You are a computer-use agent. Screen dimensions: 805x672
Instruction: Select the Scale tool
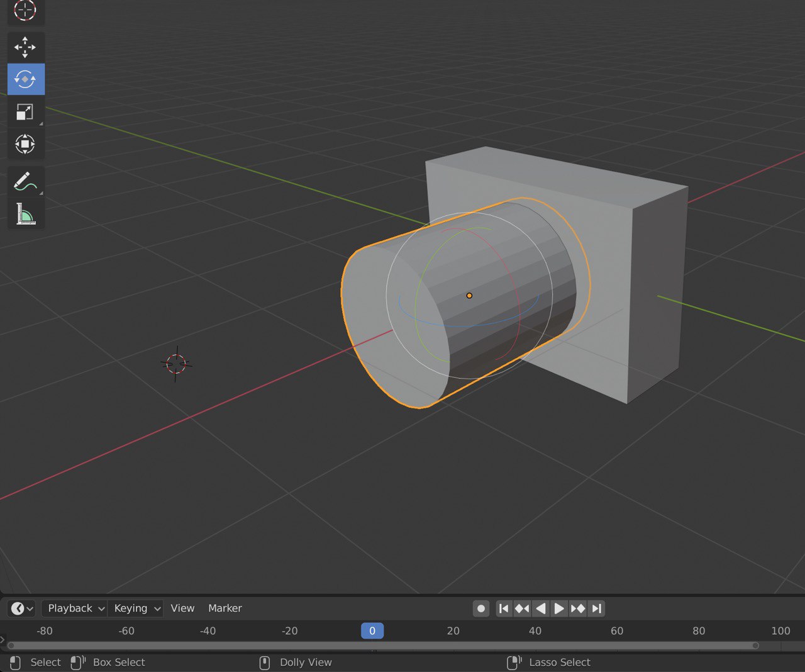[x=25, y=111]
